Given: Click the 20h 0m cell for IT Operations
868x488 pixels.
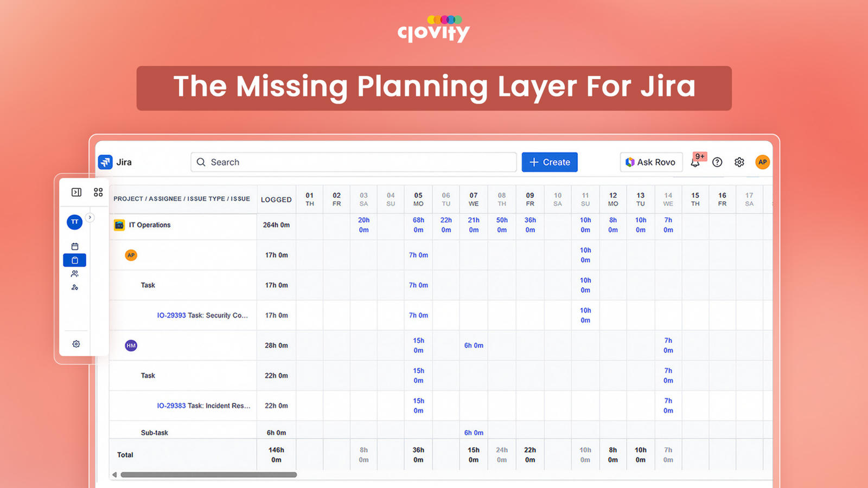Looking at the screenshot, I should 363,225.
